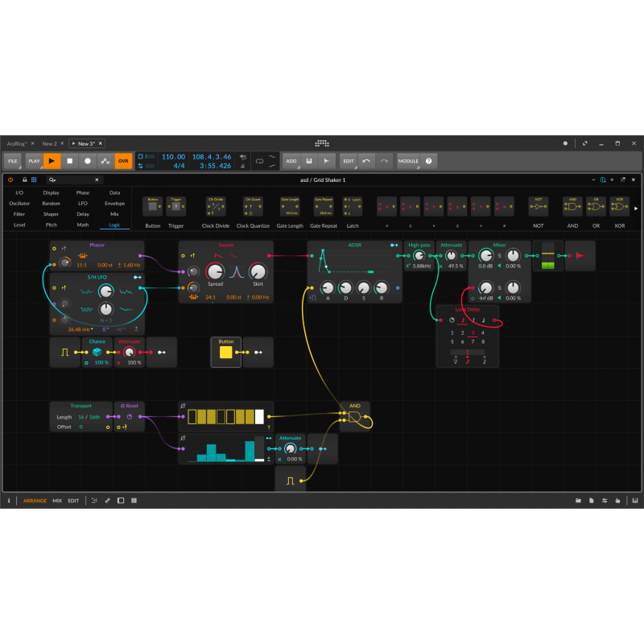Pick the Gate Length module icon
644x644 pixels.
tap(290, 207)
